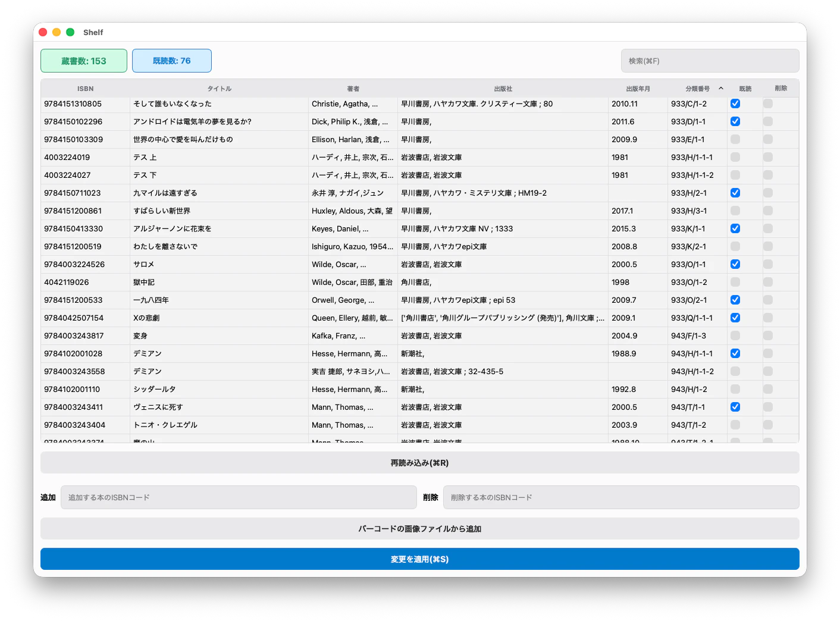Check 削除 checkbox for 獄中記 row

coord(768,282)
